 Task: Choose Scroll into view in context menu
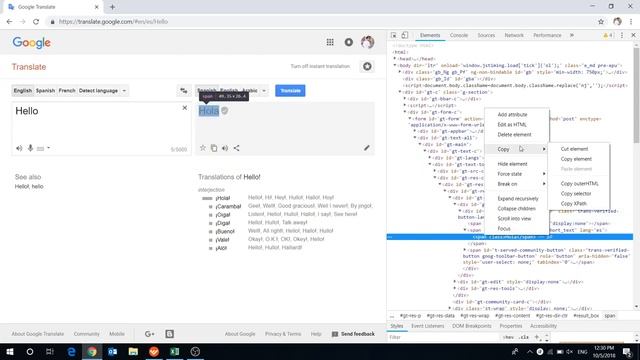point(514,219)
